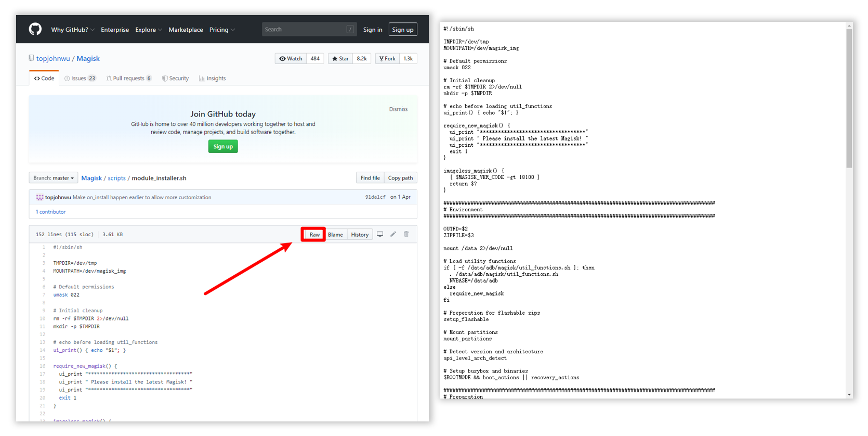The width and height of the screenshot is (868, 436).
Task: Open the Blame view
Action: pos(335,235)
